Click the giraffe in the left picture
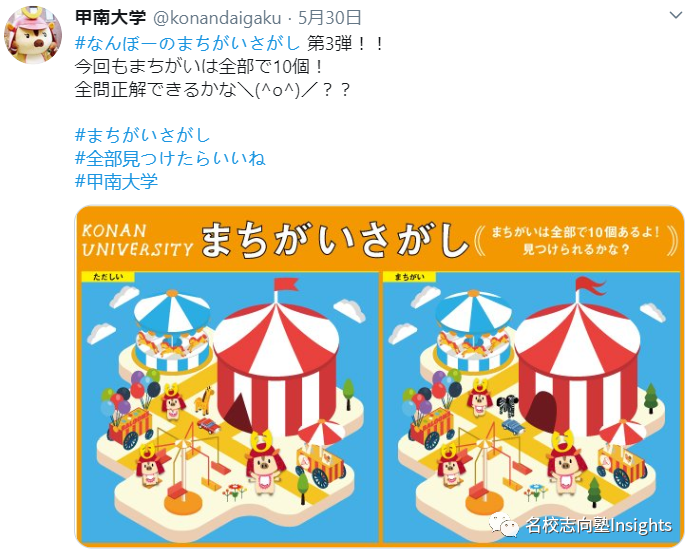This screenshot has height=558, width=695. click(204, 400)
